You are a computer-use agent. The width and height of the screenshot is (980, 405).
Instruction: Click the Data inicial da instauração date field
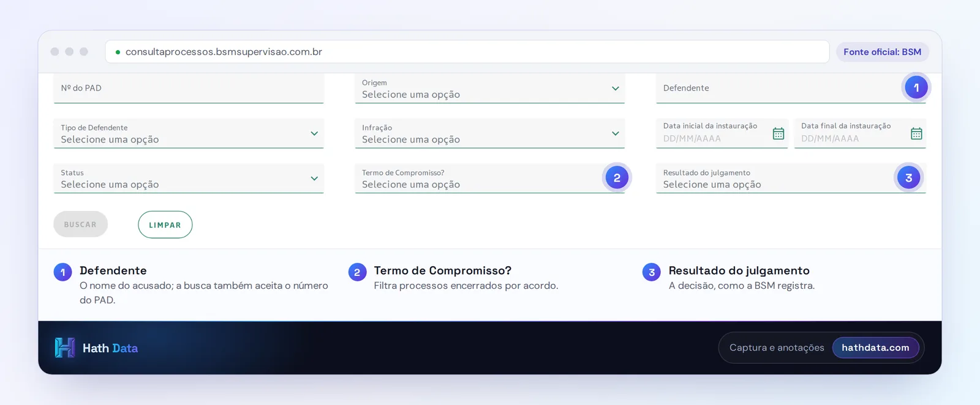tap(722, 133)
